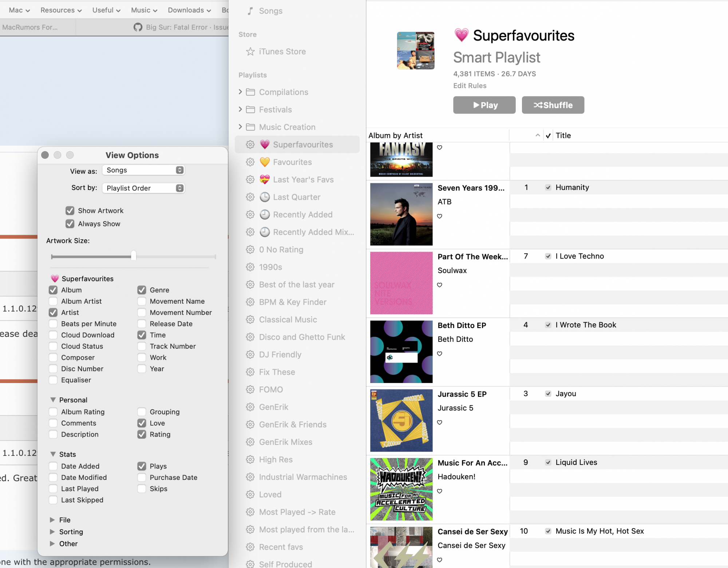This screenshot has height=568, width=728.
Task: Click the Compilations folder icon
Action: (x=250, y=92)
